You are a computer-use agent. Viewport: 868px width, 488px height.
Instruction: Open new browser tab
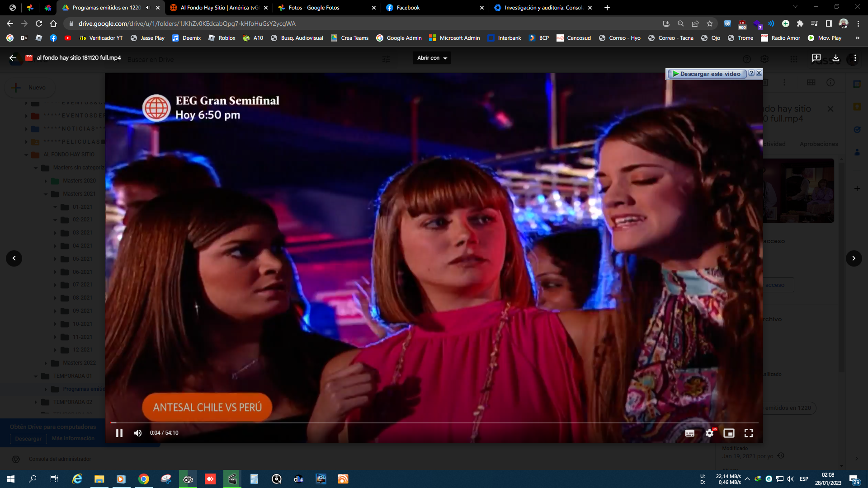[x=607, y=8]
